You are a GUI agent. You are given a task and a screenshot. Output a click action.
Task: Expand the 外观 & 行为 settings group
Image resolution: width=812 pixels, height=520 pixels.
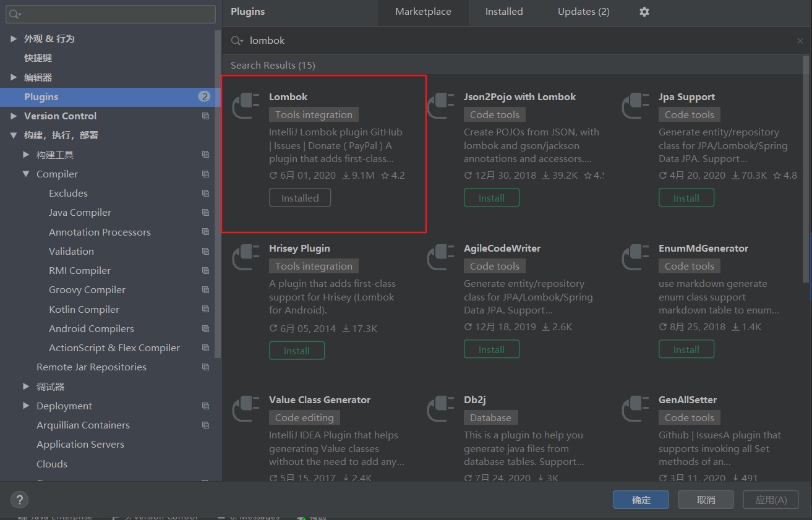point(14,39)
